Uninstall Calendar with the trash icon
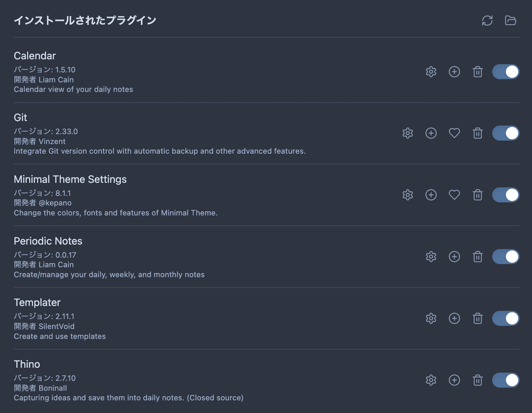The height and width of the screenshot is (413, 532). tap(477, 71)
